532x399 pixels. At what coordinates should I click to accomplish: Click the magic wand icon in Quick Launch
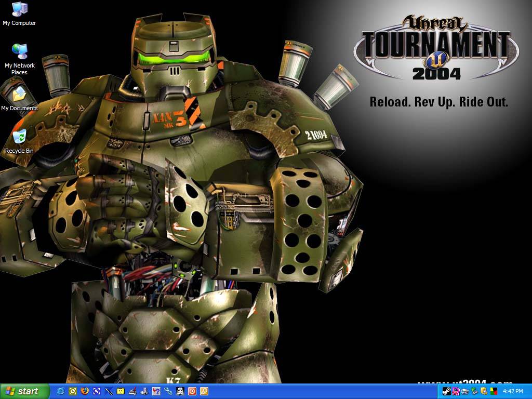pyautogui.click(x=109, y=391)
